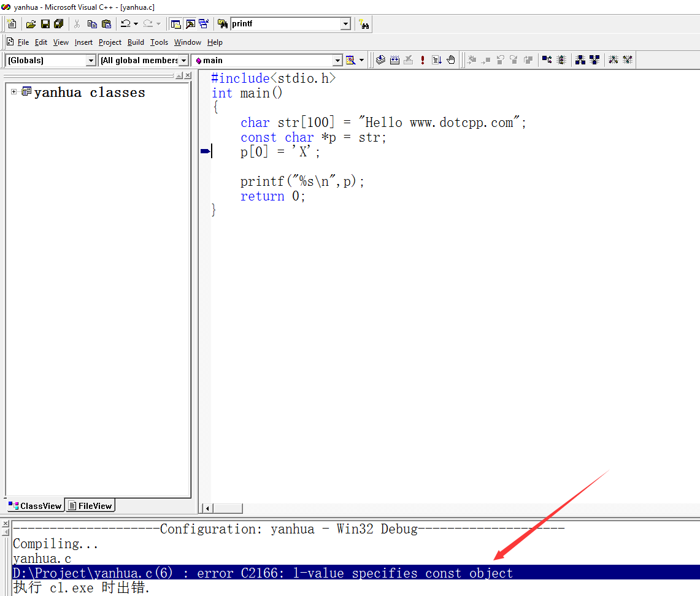Viewport: 700px width, 596px height.
Task: Run program with red exclamation icon
Action: tap(423, 59)
